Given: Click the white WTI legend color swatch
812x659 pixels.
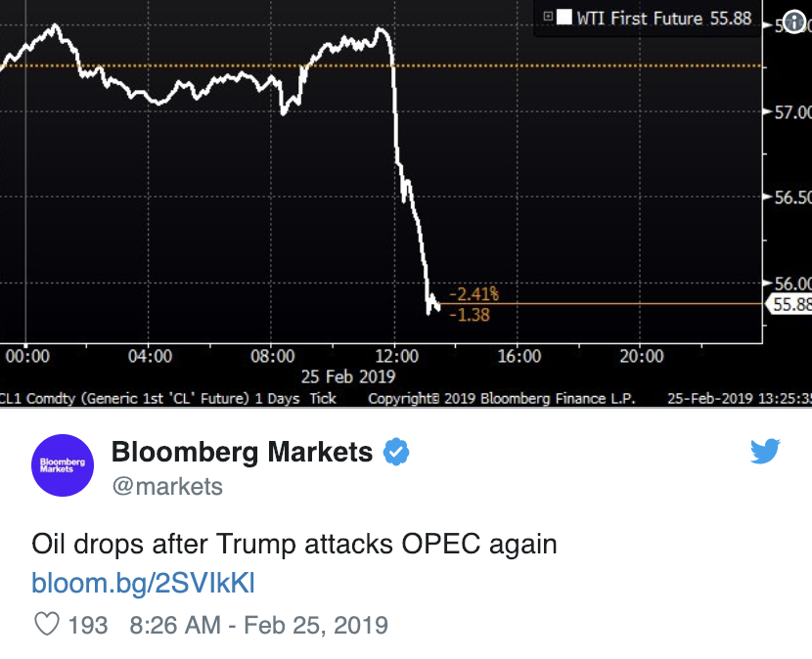Looking at the screenshot, I should pyautogui.click(x=564, y=18).
